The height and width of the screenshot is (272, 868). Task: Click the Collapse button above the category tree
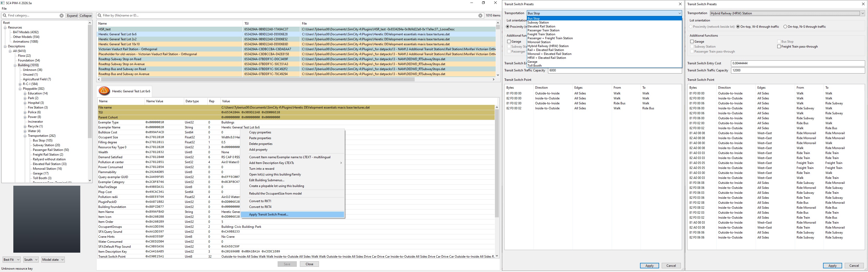coord(85,15)
